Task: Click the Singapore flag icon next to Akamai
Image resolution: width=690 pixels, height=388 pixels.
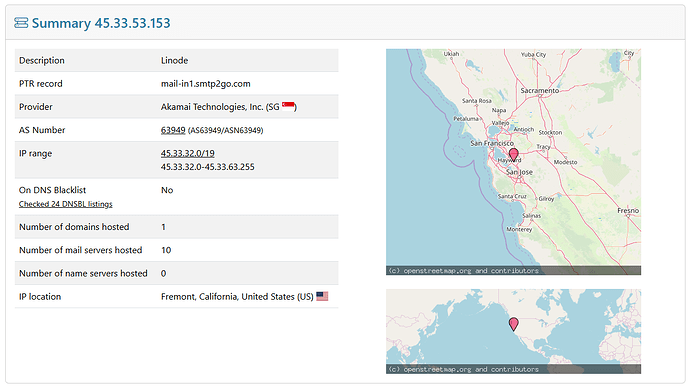Action: (x=288, y=106)
